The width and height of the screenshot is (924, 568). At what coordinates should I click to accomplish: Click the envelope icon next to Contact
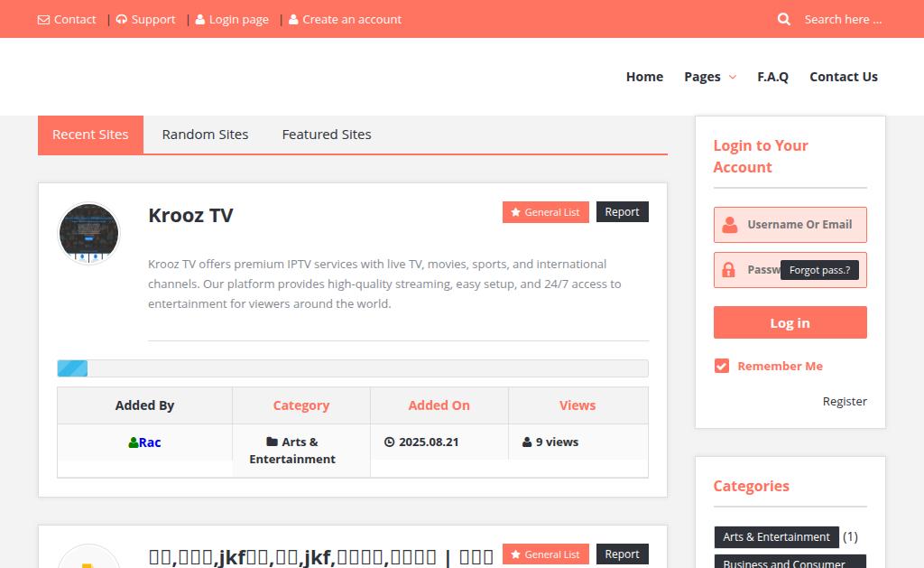pyautogui.click(x=43, y=20)
